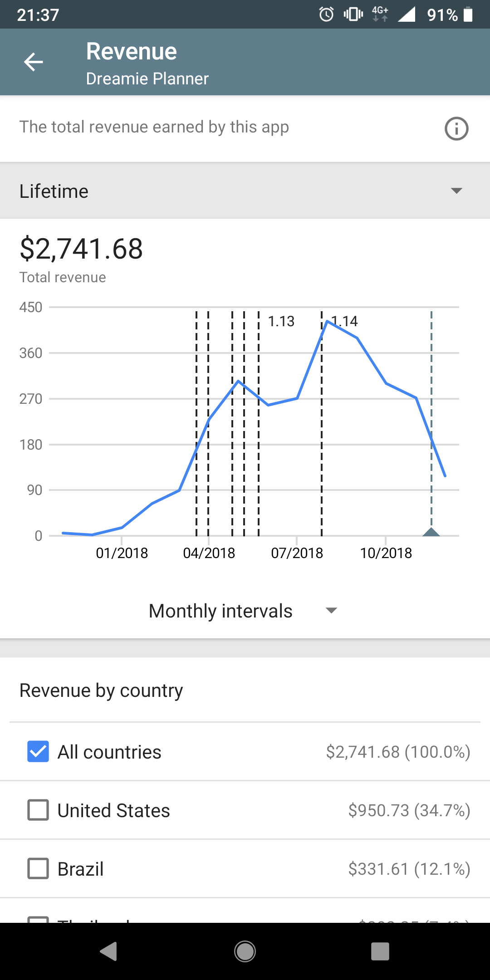Select the Brazil revenue amount row

click(x=409, y=869)
